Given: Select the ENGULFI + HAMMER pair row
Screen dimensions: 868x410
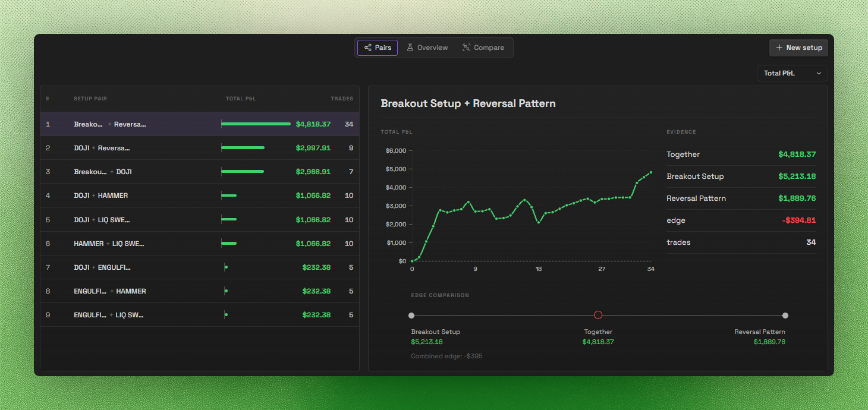Looking at the screenshot, I should tap(200, 291).
